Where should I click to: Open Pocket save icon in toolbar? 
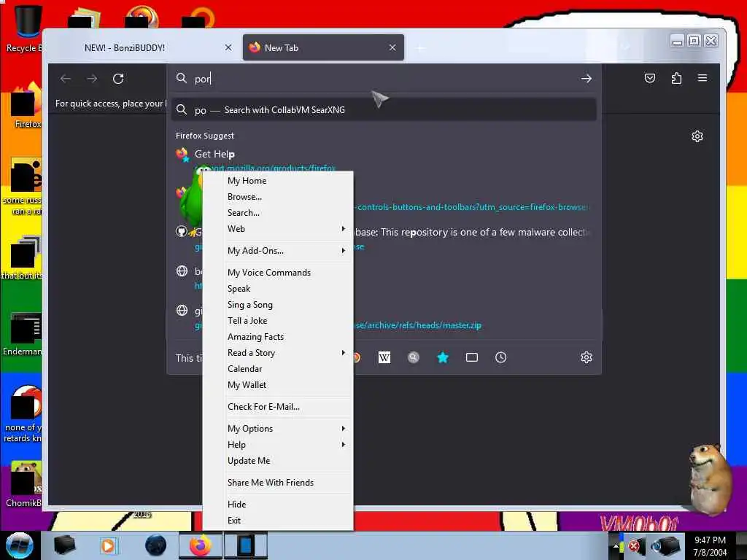tap(650, 78)
